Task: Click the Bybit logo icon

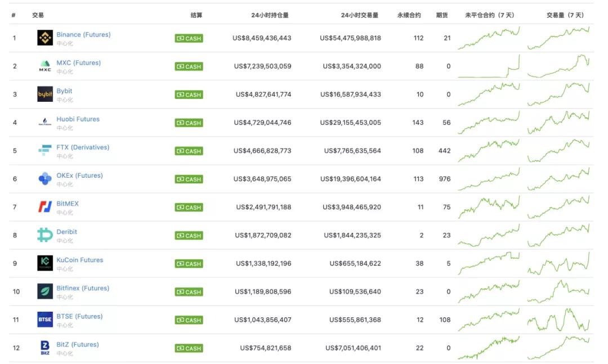Action: click(x=45, y=94)
